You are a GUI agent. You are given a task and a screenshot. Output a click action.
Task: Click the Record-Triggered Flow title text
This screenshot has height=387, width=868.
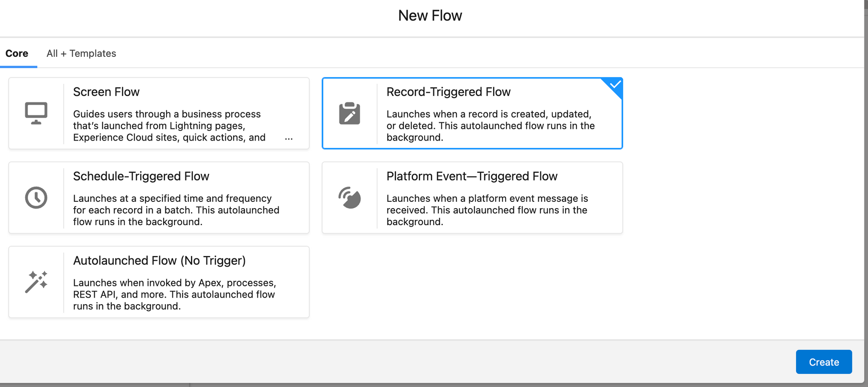click(448, 92)
